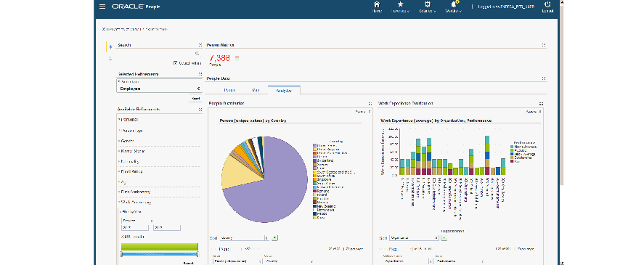Image resolution: width=644 pixels, height=265 pixels.
Task: Click the Oracle People logo
Action: 136,7
